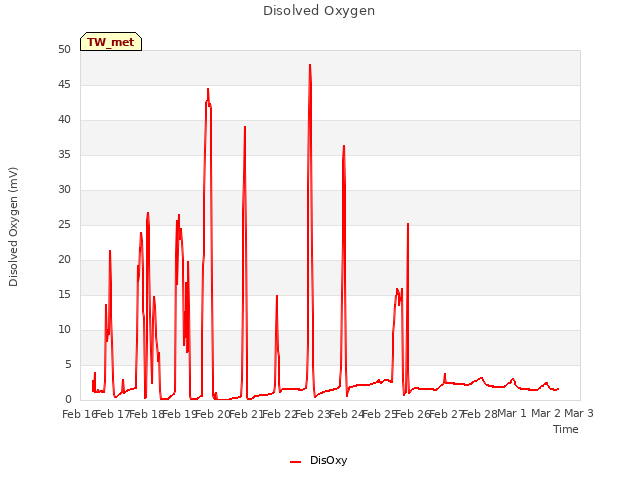Click the Feb 17 date label
This screenshot has height=480, width=640.
pyautogui.click(x=113, y=414)
